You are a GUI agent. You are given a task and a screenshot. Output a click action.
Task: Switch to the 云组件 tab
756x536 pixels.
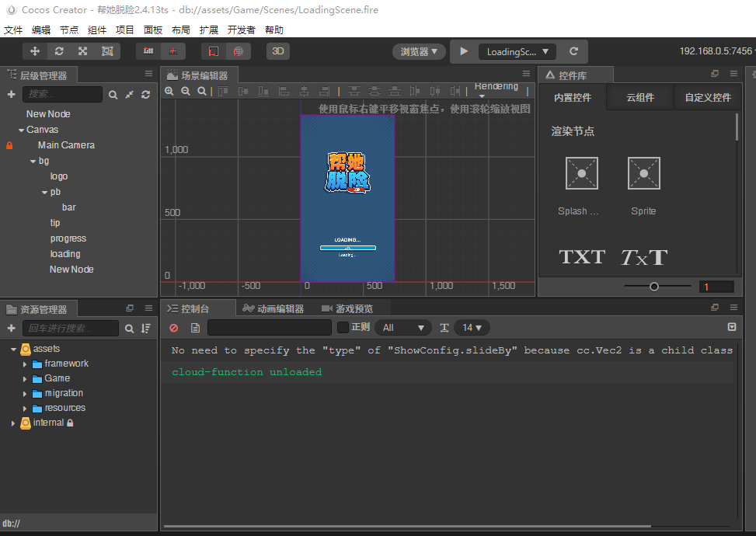[640, 98]
